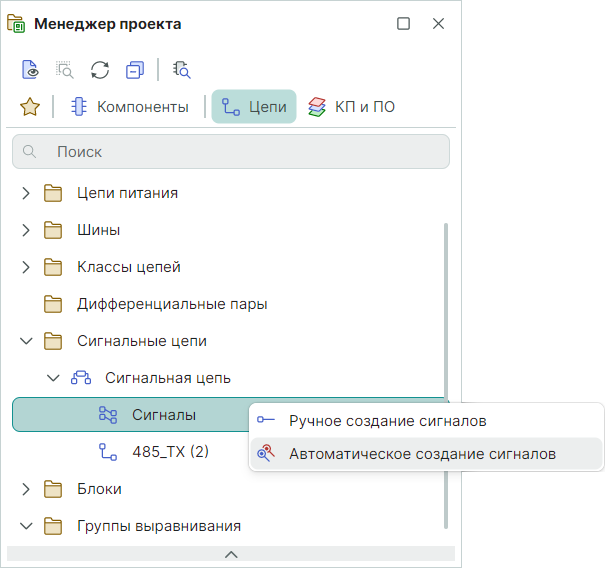Viewport: 605px width, 568px height.
Task: Expand the Цепи питания folder
Action: (x=27, y=193)
